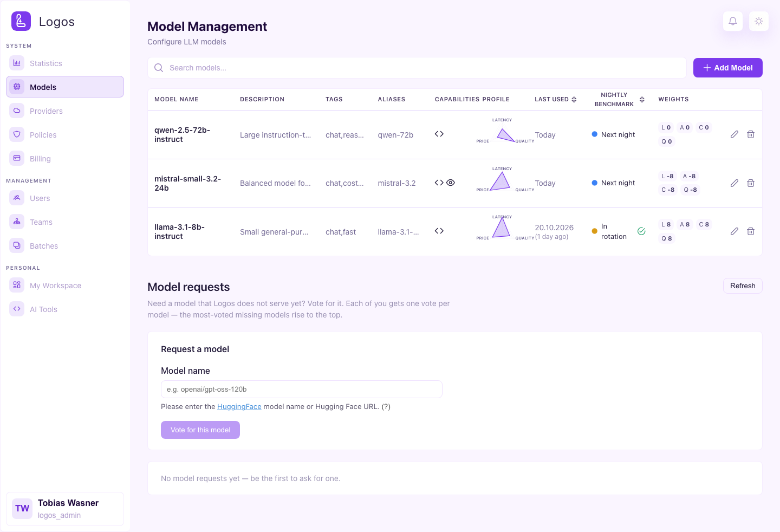Click 'Large instruction-t...' description
This screenshot has width=780, height=532.
coord(276,135)
